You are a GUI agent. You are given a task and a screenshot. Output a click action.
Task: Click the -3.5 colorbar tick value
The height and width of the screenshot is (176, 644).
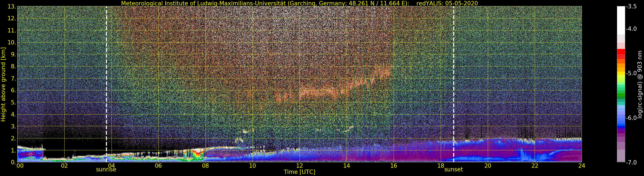pyautogui.click(x=631, y=6)
